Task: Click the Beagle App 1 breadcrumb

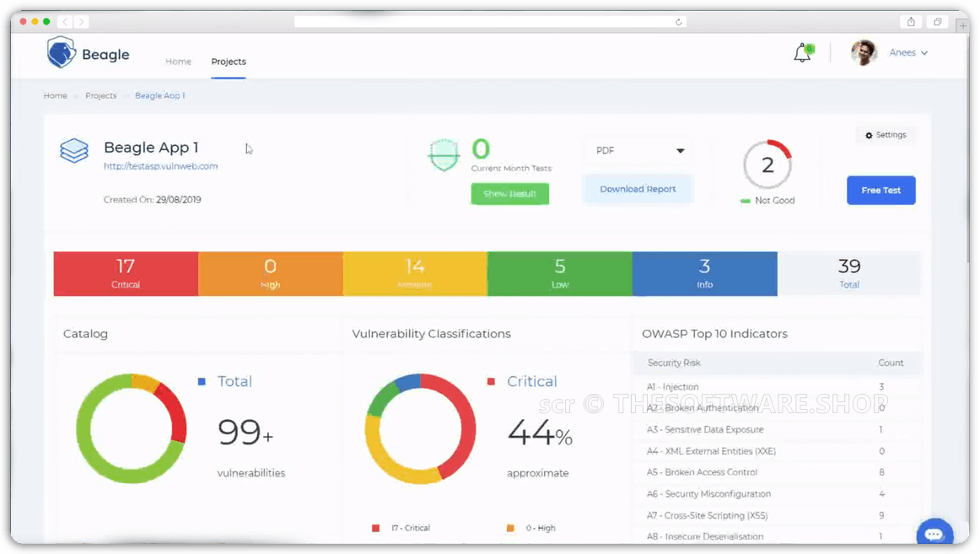Action: point(160,95)
